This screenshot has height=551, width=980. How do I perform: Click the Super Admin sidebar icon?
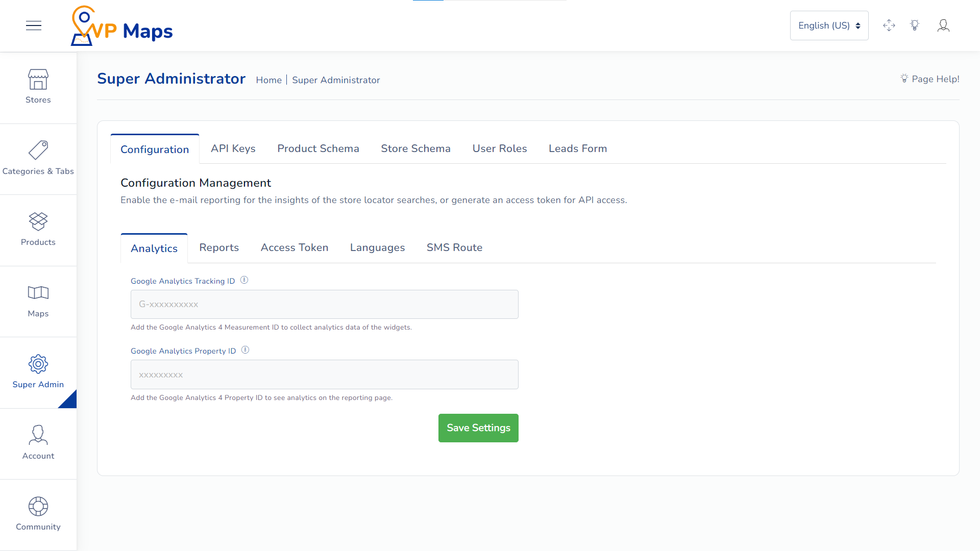tap(38, 364)
